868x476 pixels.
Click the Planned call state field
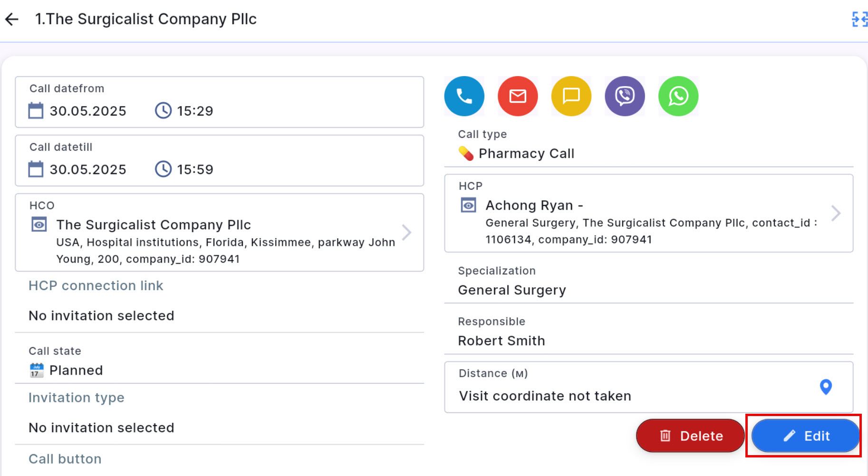tap(76, 370)
